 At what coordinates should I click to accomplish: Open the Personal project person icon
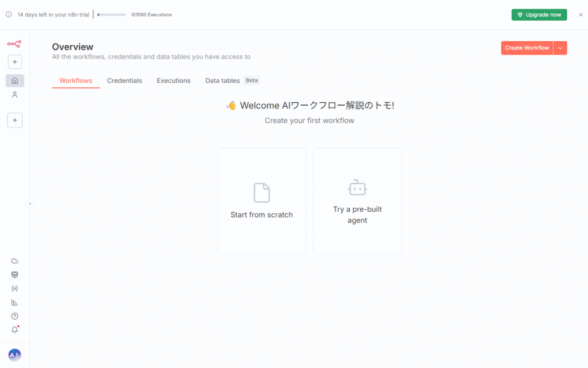15,95
